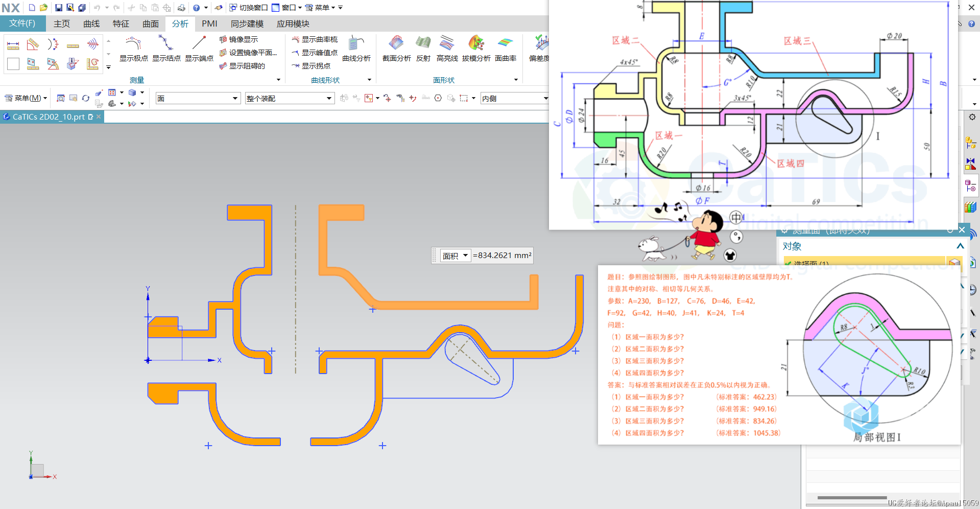Click Show End Points (显示端点) tool
The width and height of the screenshot is (980, 509).
click(x=199, y=50)
